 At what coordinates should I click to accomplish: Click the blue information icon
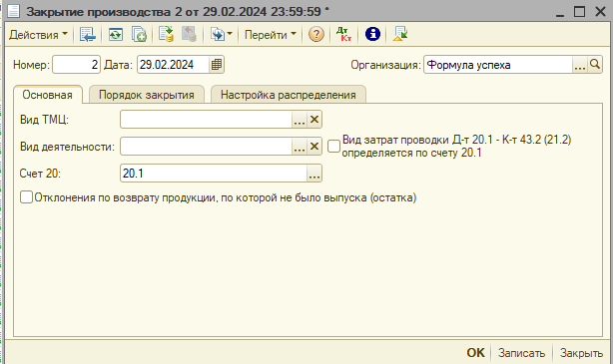pyautogui.click(x=372, y=34)
